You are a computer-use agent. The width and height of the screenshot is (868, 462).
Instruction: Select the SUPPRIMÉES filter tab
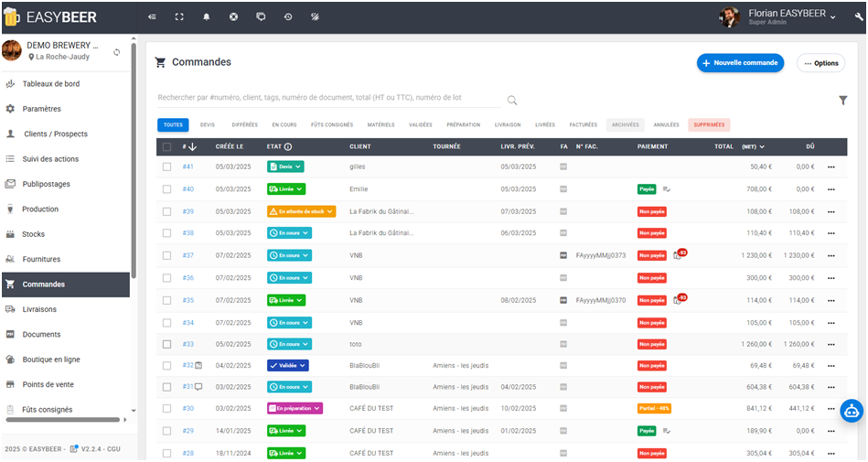709,124
